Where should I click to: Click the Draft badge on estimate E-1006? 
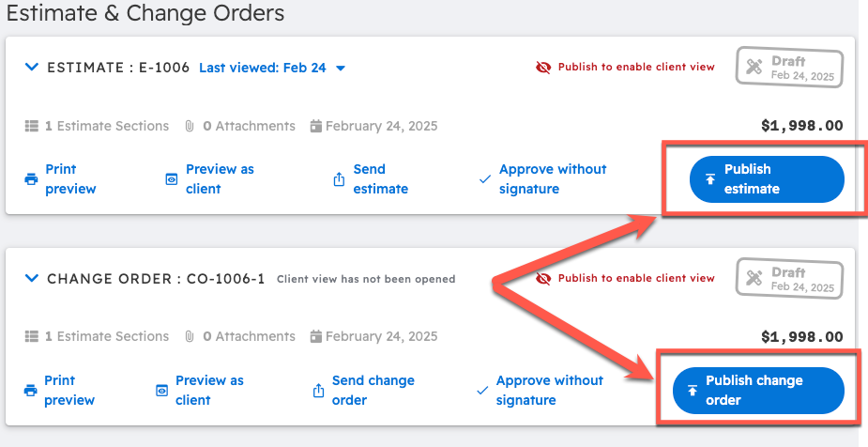(x=789, y=69)
